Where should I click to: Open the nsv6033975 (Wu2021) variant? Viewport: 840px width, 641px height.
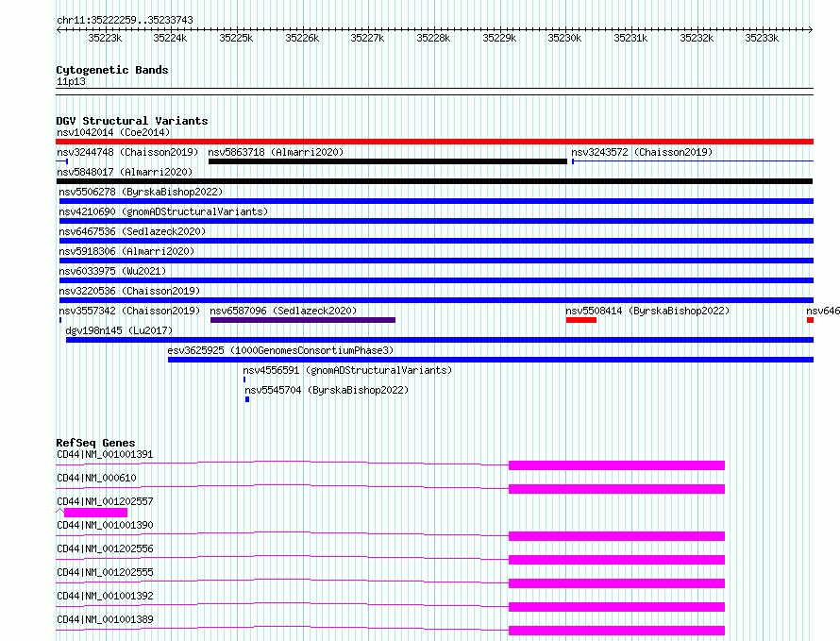[x=437, y=280]
